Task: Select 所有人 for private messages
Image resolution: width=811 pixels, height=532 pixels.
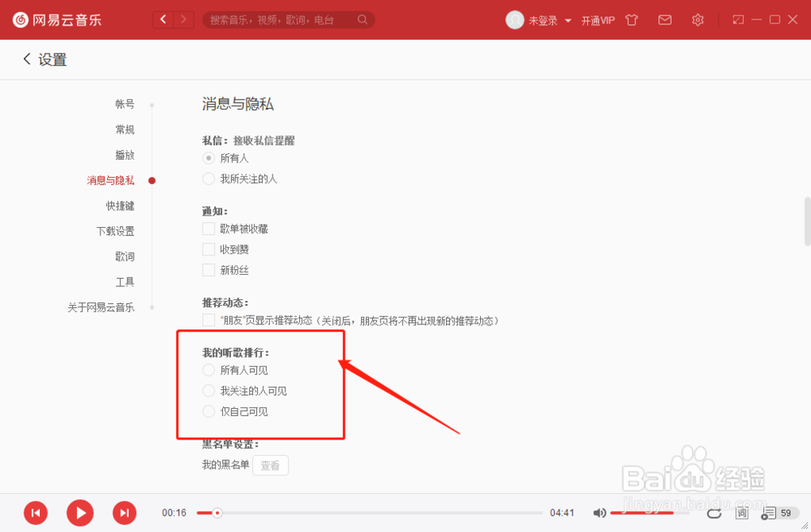Action: tap(208, 158)
